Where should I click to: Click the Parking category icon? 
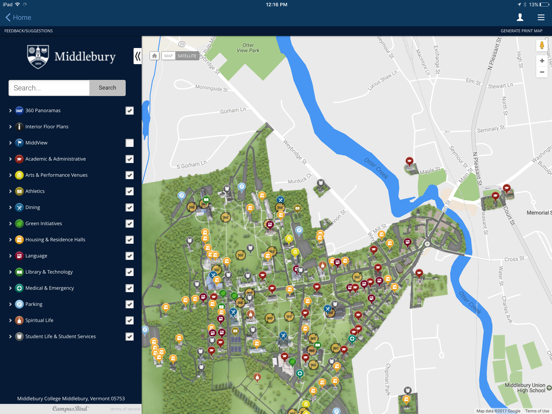point(19,304)
